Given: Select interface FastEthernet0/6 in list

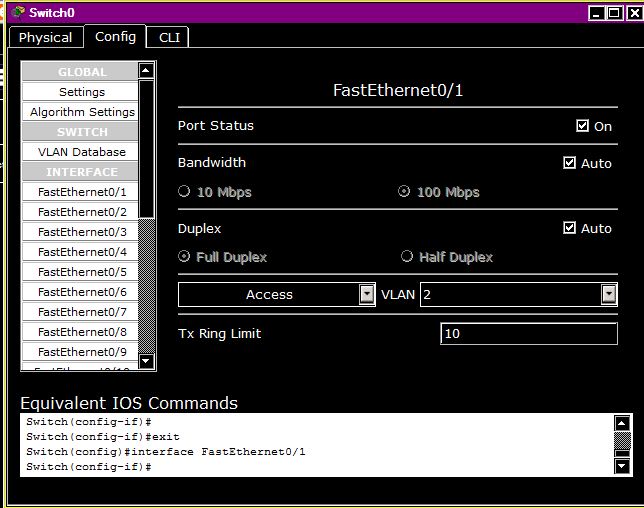Looking at the screenshot, I should pos(80,292).
